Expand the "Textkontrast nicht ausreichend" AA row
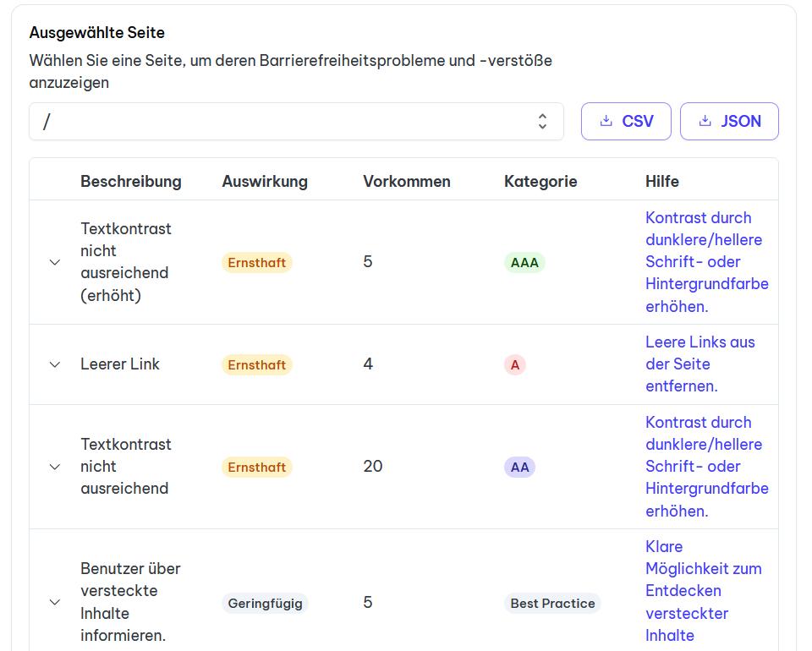The image size is (812, 651). tap(55, 467)
